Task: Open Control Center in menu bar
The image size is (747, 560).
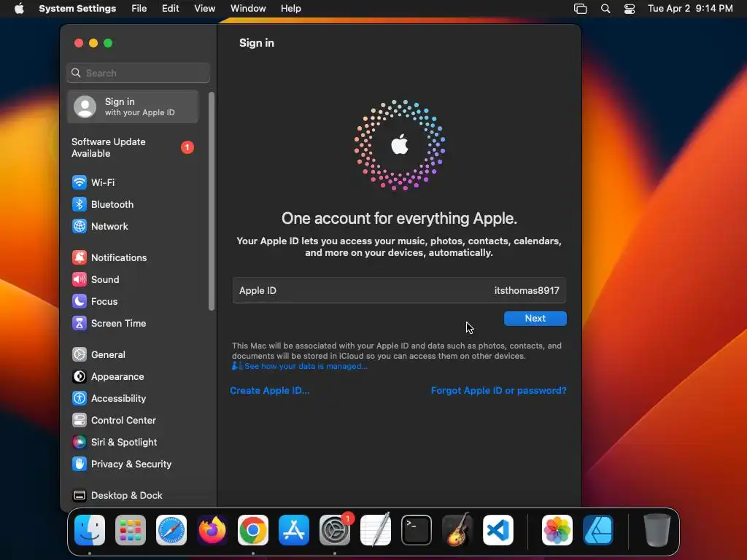Action: click(x=630, y=9)
